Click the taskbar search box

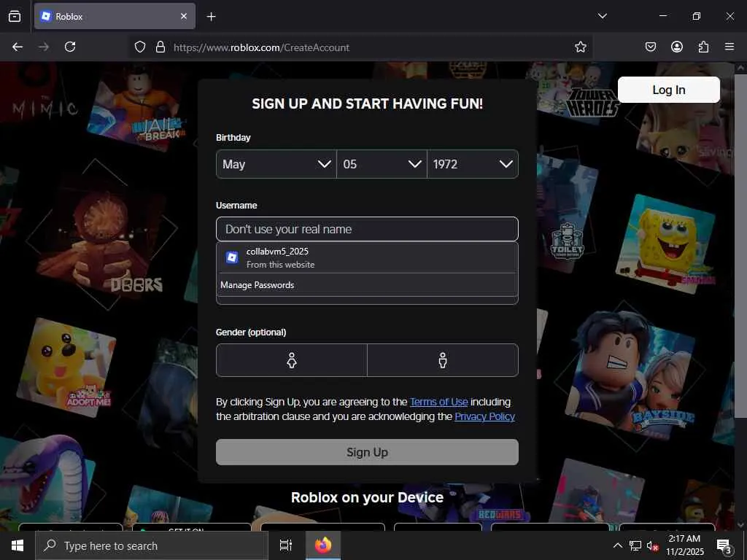[152, 545]
